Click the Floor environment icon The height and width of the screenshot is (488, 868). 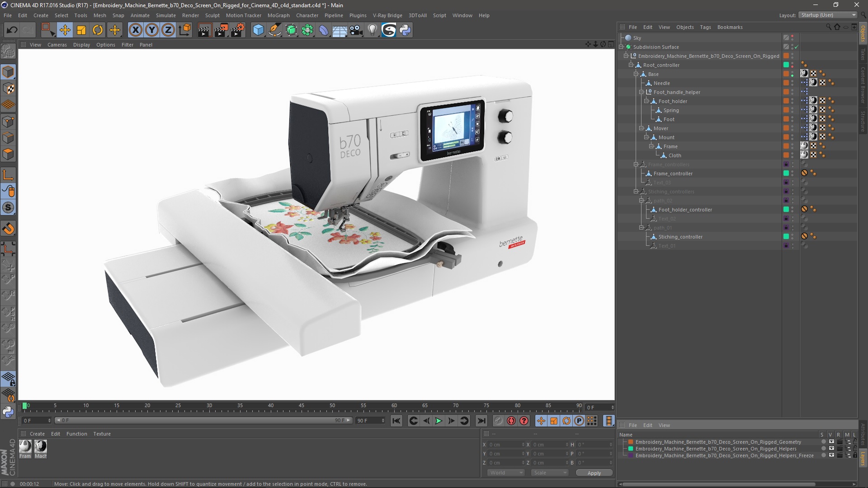(x=340, y=30)
